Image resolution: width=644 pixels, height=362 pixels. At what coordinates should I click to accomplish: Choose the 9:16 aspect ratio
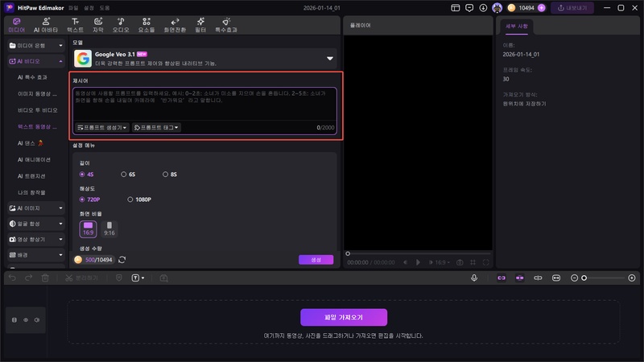point(109,229)
